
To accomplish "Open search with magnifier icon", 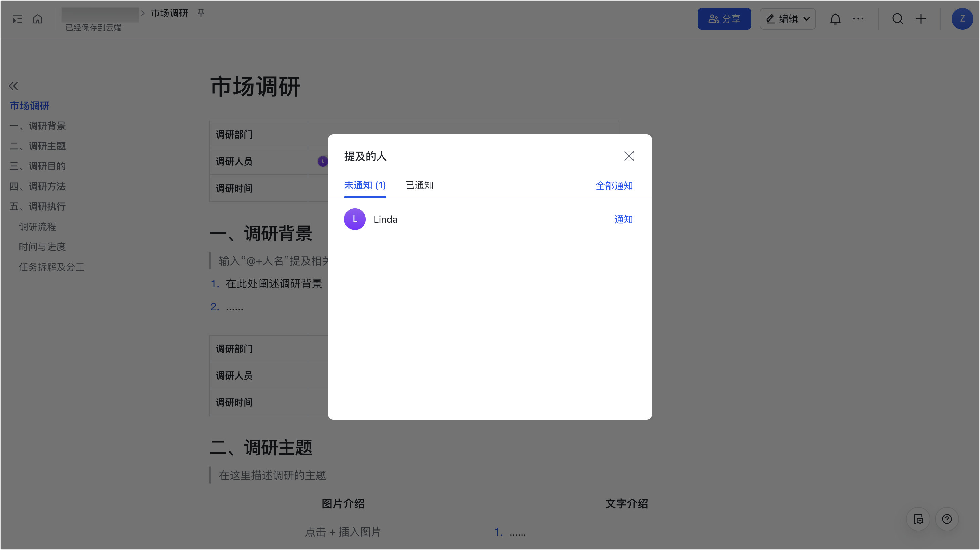I will (897, 18).
